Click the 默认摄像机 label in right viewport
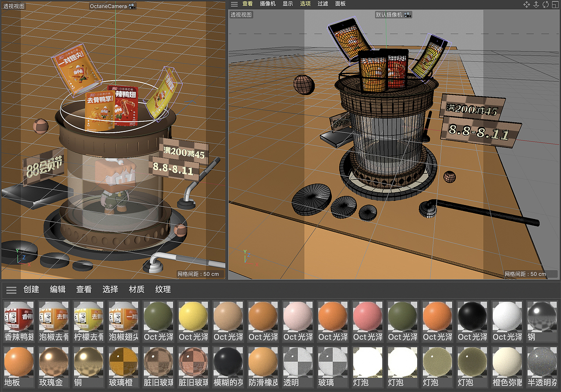This screenshot has height=392, width=561. point(389,14)
